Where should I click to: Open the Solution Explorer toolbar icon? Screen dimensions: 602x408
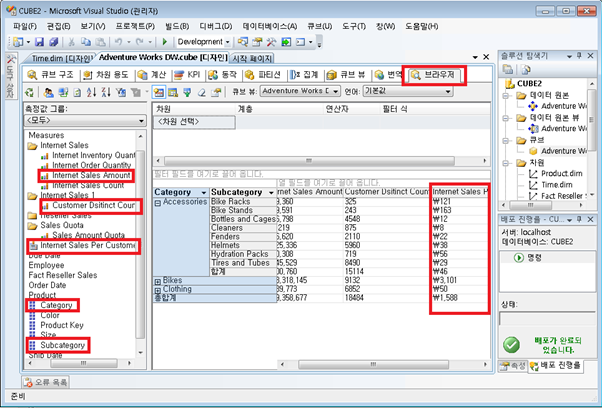click(243, 42)
